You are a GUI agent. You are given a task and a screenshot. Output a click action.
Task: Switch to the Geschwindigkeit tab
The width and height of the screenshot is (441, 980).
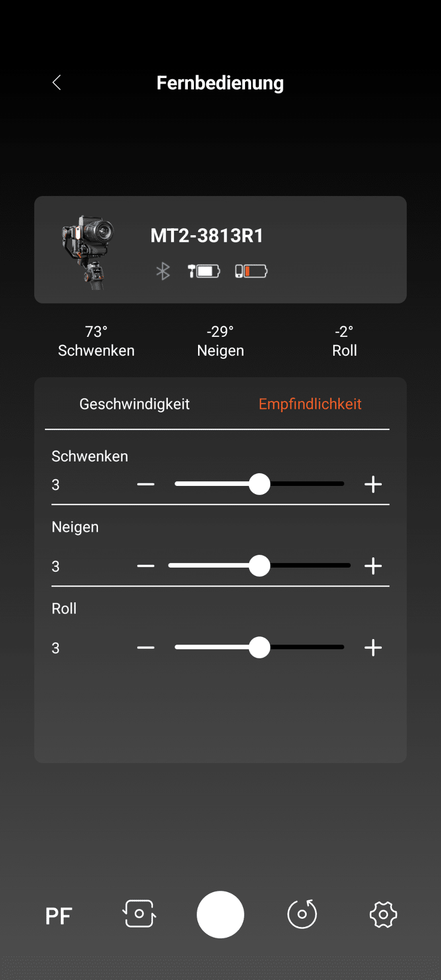pos(134,404)
